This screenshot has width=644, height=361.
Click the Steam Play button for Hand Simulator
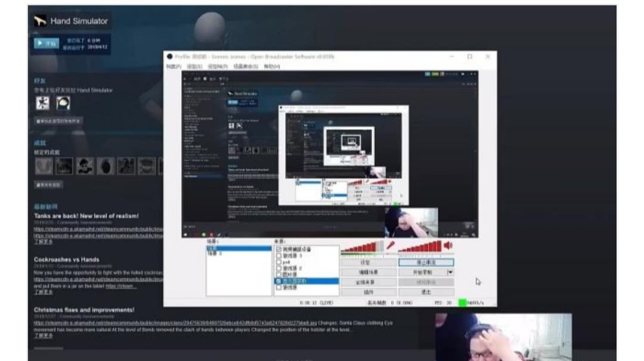[x=47, y=43]
